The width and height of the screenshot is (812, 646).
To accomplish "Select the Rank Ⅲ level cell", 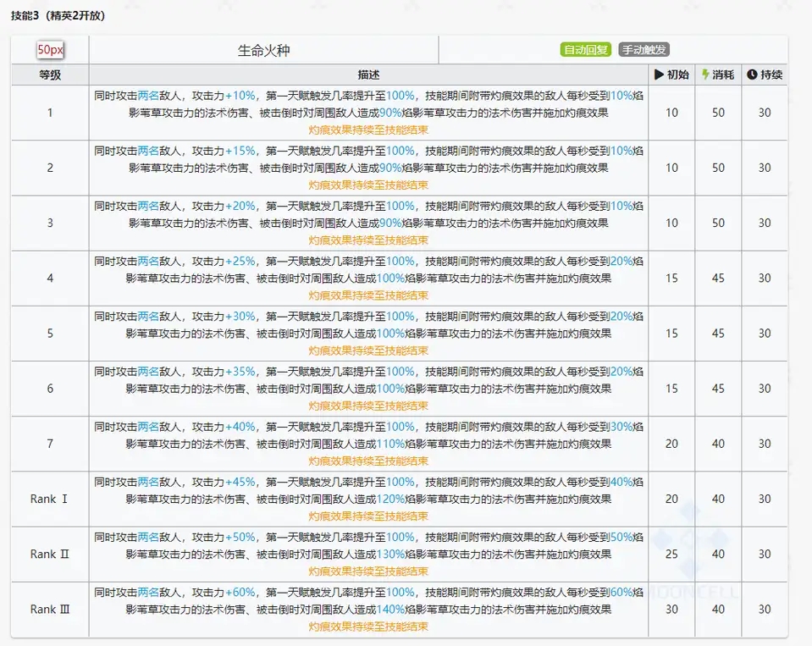I will tap(50, 610).
